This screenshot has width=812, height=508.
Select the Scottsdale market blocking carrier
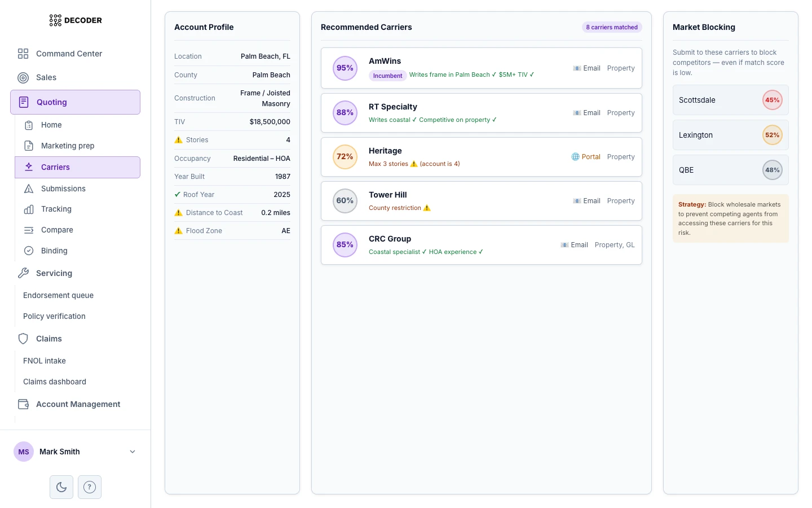pyautogui.click(x=730, y=100)
